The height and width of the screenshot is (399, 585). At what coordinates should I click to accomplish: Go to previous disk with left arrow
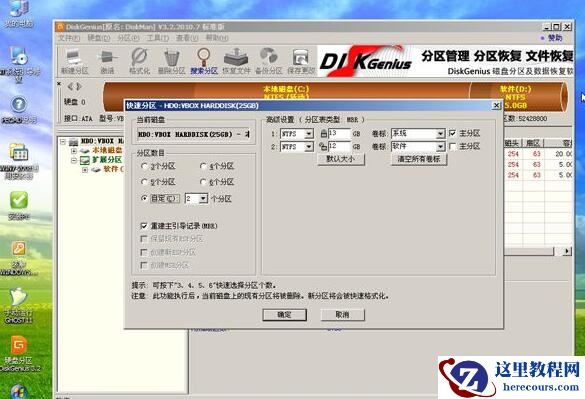coord(70,87)
